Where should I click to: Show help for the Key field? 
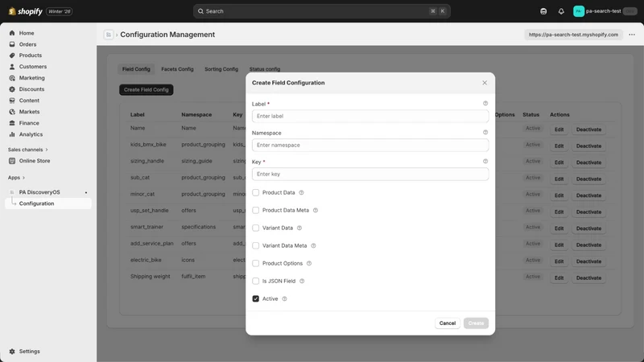(485, 162)
